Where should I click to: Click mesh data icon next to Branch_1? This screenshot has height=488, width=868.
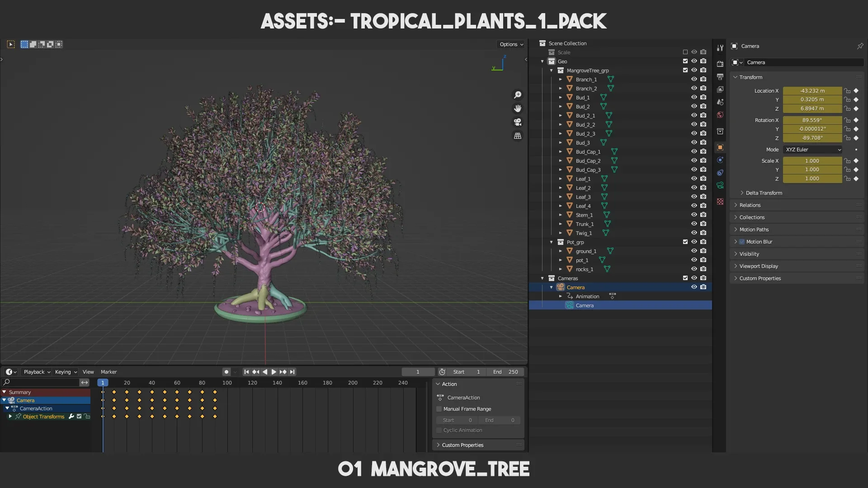point(611,80)
